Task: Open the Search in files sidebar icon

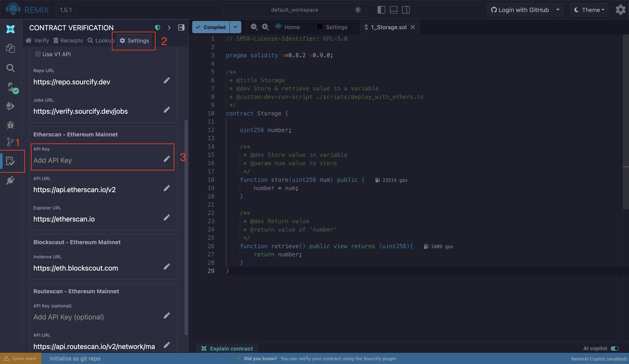Action: [x=10, y=68]
